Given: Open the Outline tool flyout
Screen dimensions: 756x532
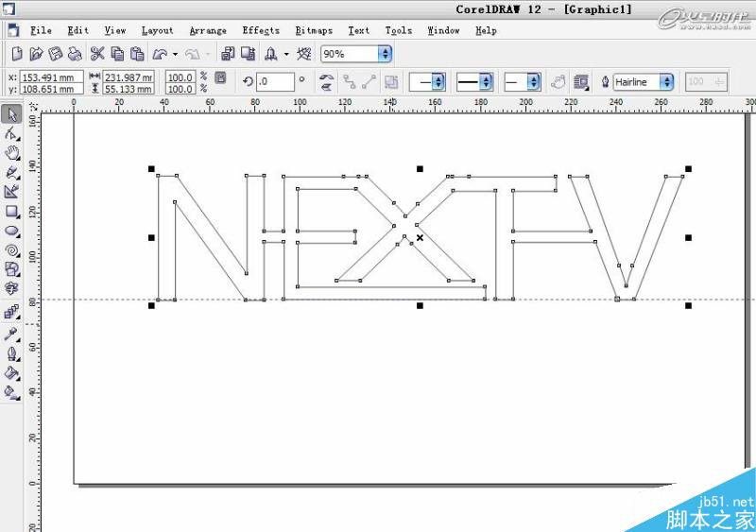Looking at the screenshot, I should pos(11,353).
